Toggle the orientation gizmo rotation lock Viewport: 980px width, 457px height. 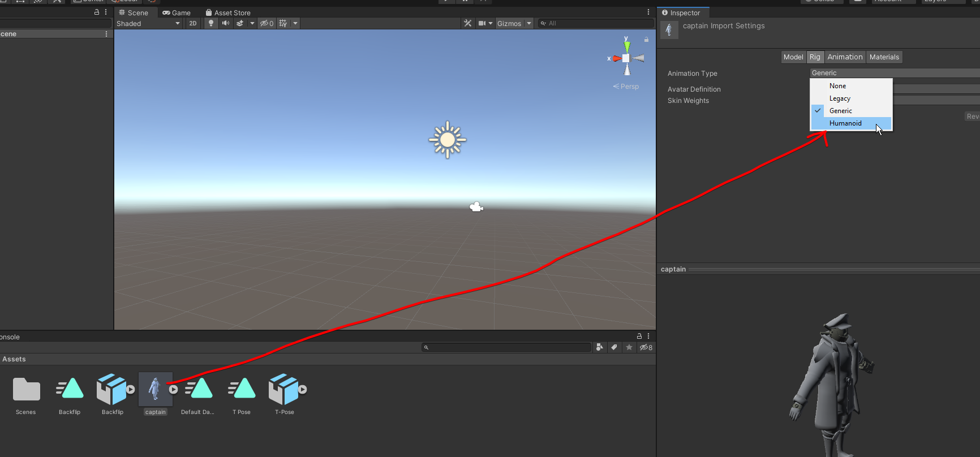click(x=646, y=40)
